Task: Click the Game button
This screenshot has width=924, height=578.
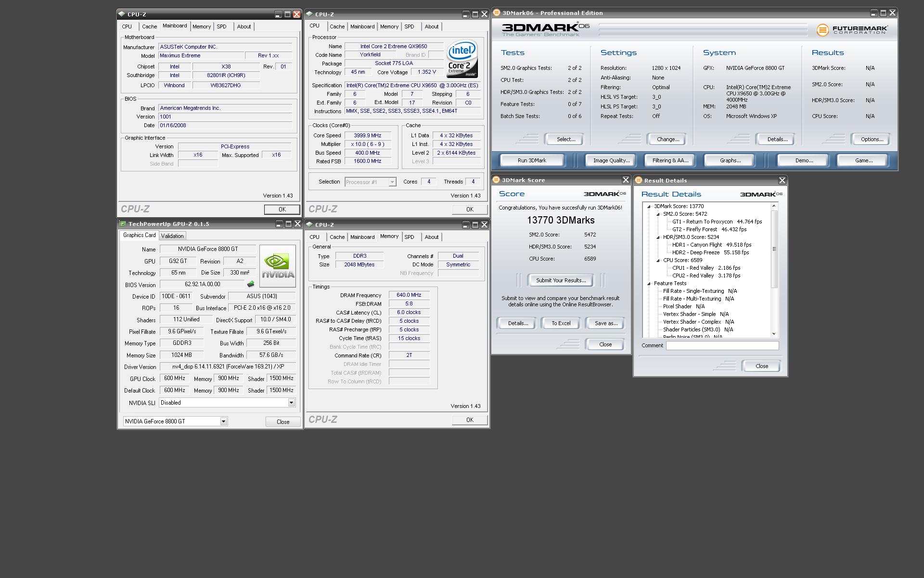Action: pos(863,160)
